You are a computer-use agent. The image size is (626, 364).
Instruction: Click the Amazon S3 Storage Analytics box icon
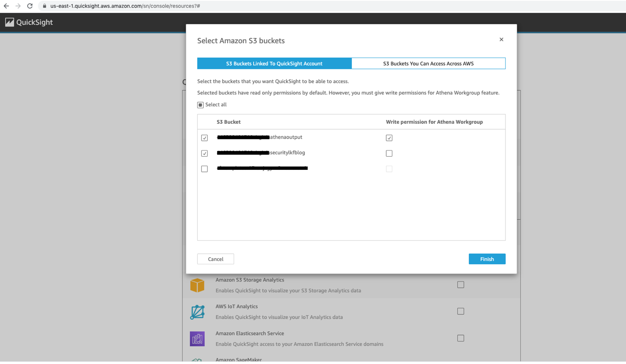tap(197, 285)
